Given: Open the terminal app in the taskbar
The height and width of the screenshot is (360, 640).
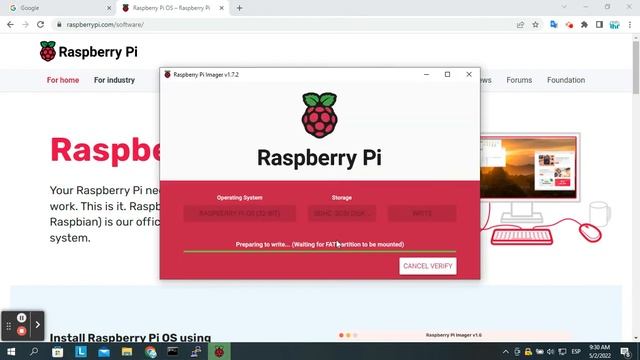Looking at the screenshot, I should tap(173, 351).
